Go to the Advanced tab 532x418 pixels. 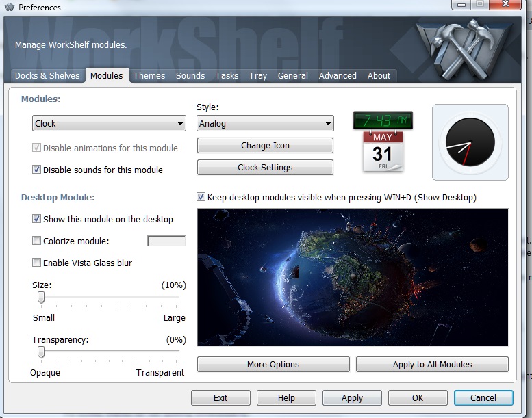tap(338, 76)
